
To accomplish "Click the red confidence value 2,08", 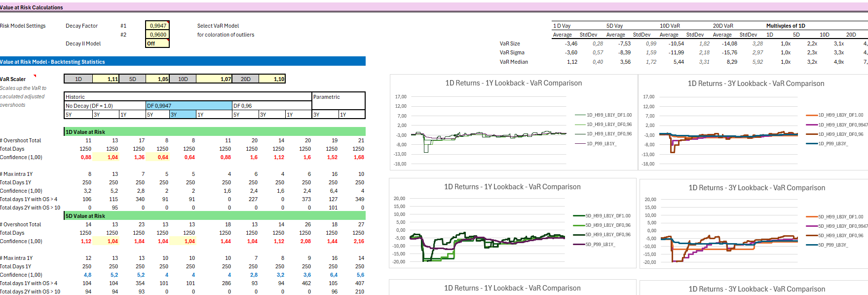I will [x=305, y=241].
